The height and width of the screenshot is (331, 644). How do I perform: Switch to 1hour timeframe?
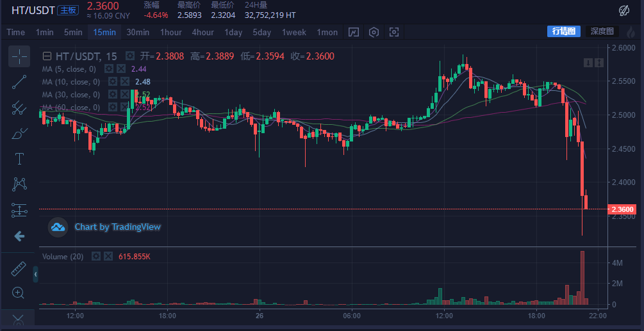171,33
